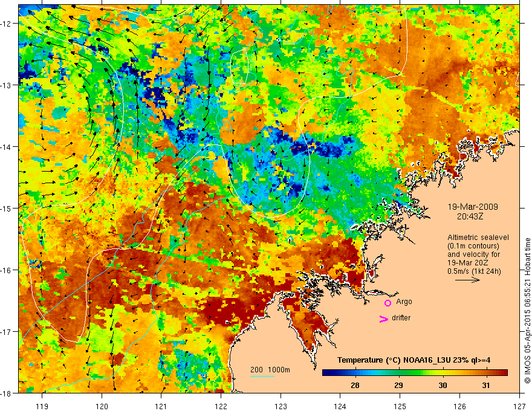
Task: Click the -13 latitude axis label
Action: pos(6,85)
